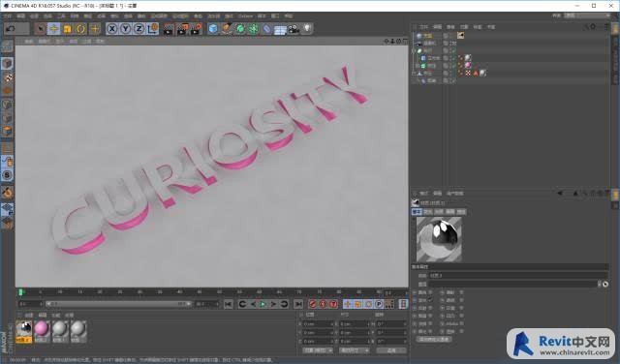
Task: Open the green Array modeling icon
Action: pyautogui.click(x=254, y=29)
